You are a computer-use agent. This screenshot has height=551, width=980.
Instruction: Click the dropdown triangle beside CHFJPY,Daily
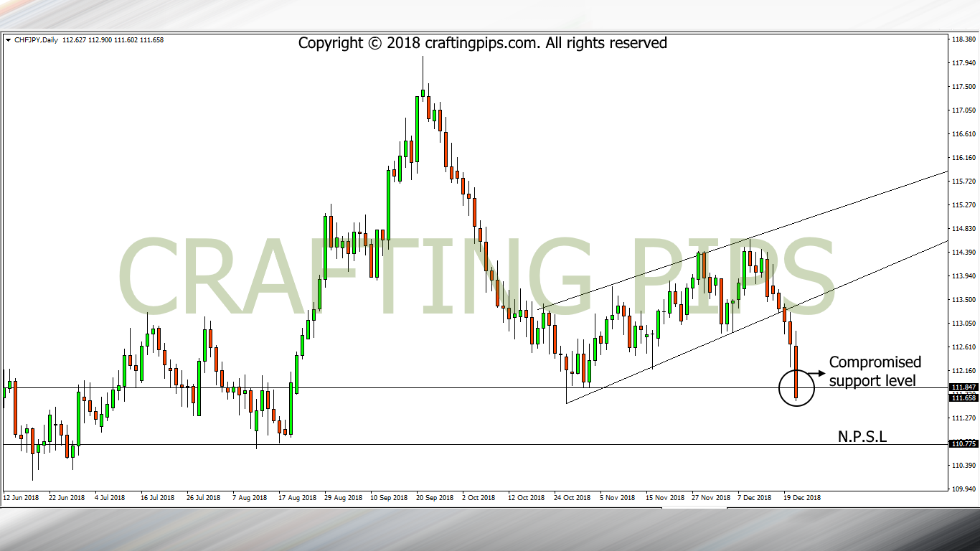[x=8, y=40]
